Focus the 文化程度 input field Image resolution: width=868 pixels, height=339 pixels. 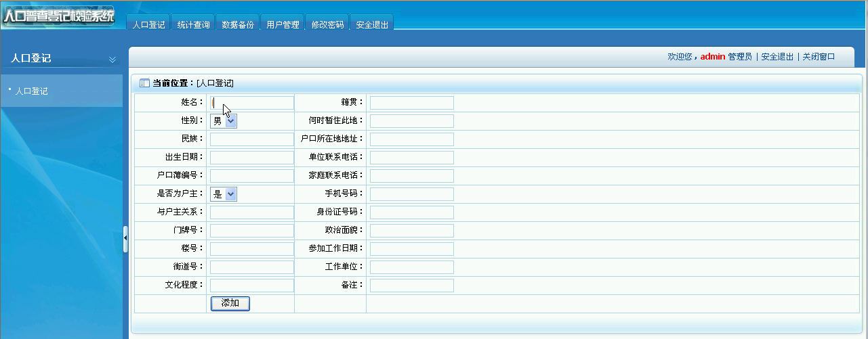pos(252,286)
